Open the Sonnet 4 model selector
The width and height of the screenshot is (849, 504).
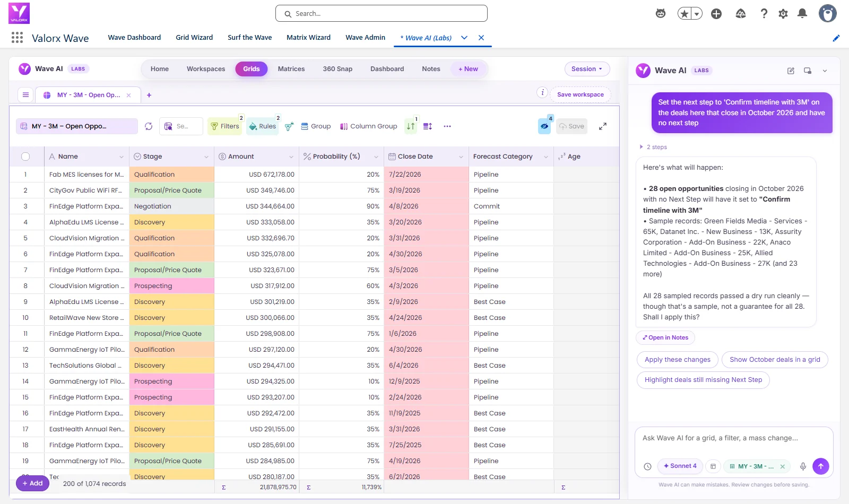[680, 466]
